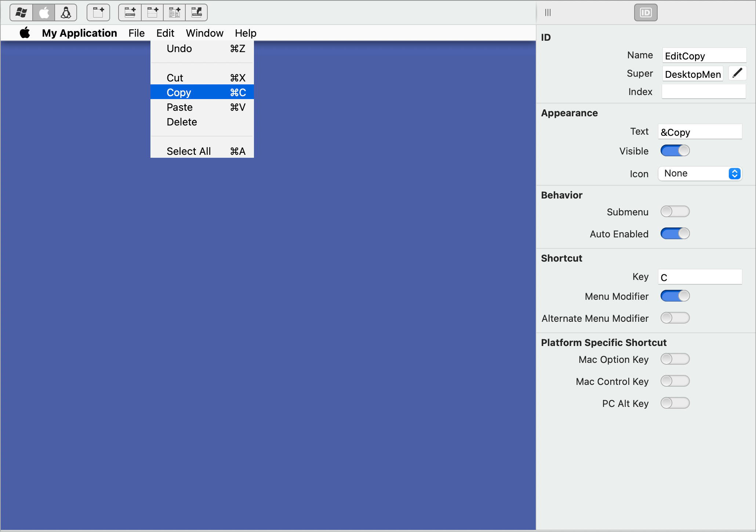Click the Super edit pencil icon
Screen dimensions: 756x532
pos(737,73)
